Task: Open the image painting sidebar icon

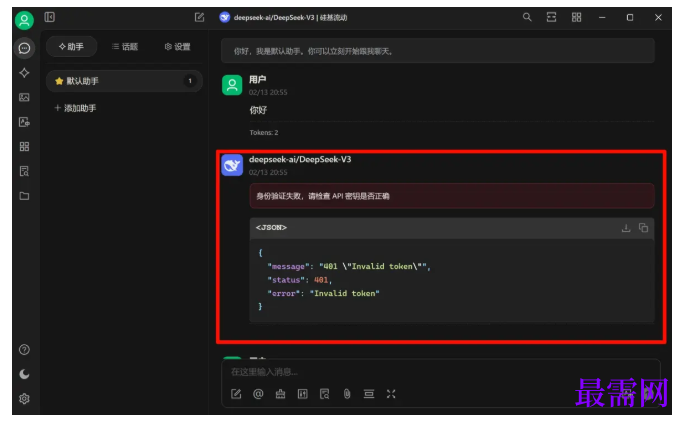Action: pyautogui.click(x=24, y=97)
